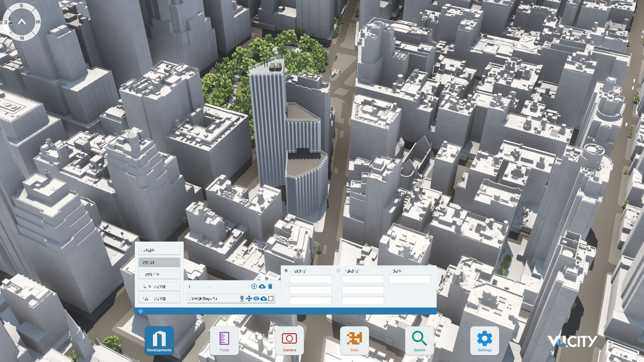The height and width of the screenshot is (362, 644).
Task: Click the location pin icon on the development row
Action: point(241,298)
